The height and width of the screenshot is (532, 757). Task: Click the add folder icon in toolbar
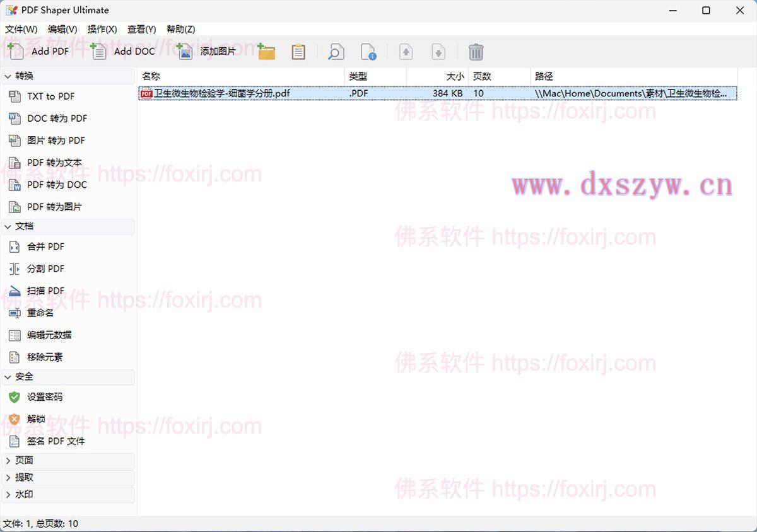point(267,52)
